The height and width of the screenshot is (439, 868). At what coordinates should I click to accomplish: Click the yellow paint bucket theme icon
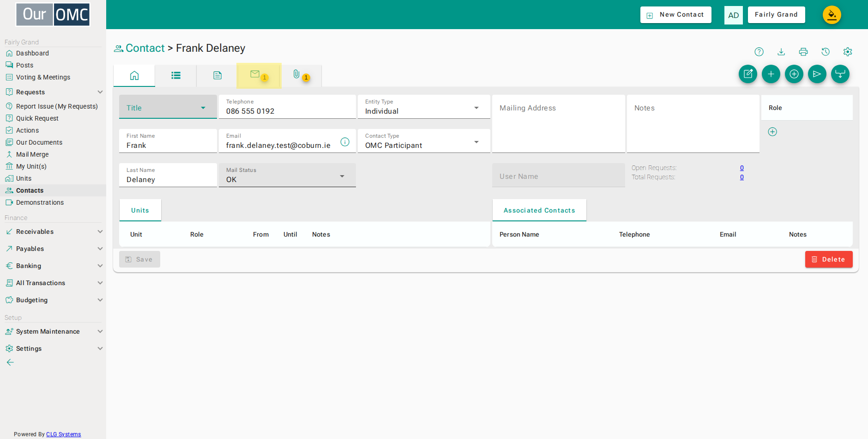(x=832, y=15)
